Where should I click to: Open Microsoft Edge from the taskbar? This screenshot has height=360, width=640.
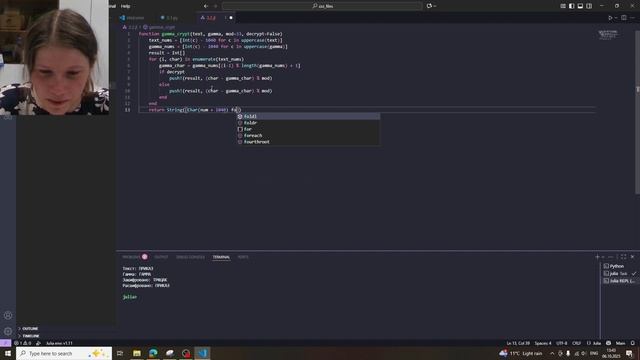(153, 353)
